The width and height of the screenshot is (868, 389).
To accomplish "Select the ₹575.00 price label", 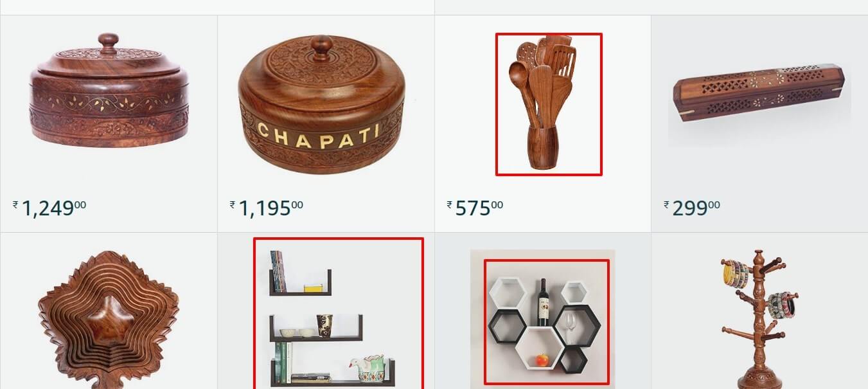I will pos(475,208).
